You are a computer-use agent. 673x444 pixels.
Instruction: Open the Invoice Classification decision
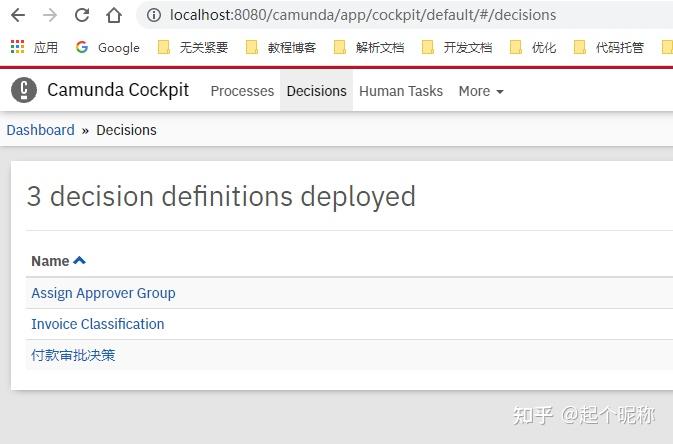coord(97,324)
